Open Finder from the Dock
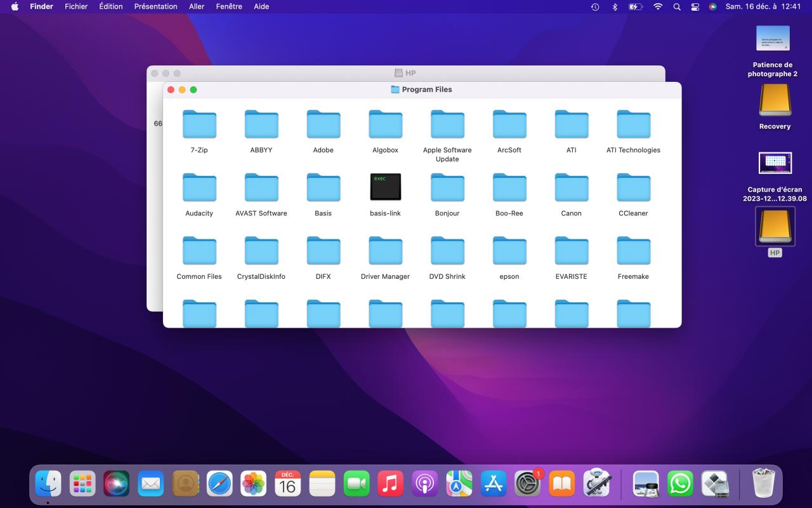The width and height of the screenshot is (812, 508). (x=48, y=484)
